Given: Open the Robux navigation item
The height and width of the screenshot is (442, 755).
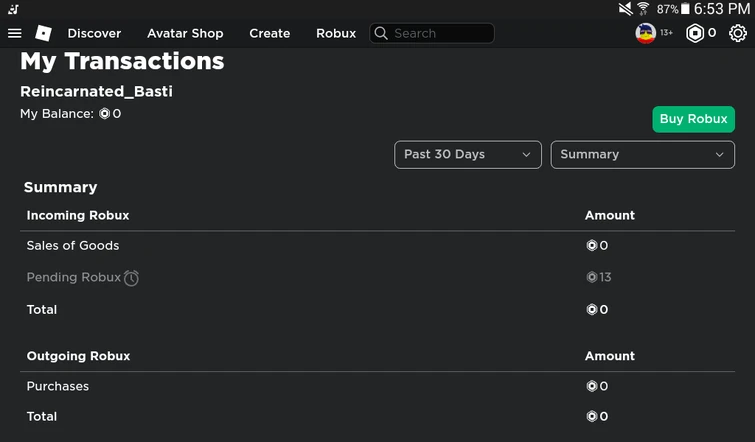Looking at the screenshot, I should (336, 33).
